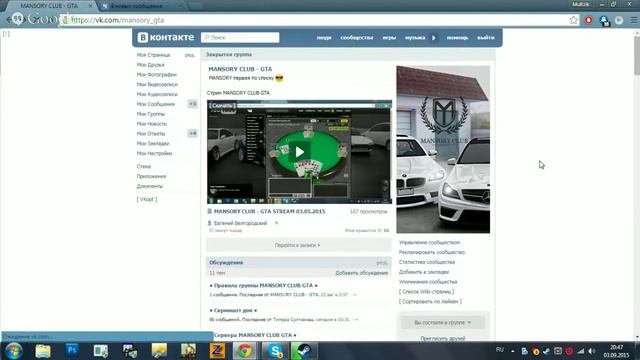Open 'Мои Друзья' in sidebar
Image resolution: width=640 pixels, height=360 pixels.
(x=150, y=64)
